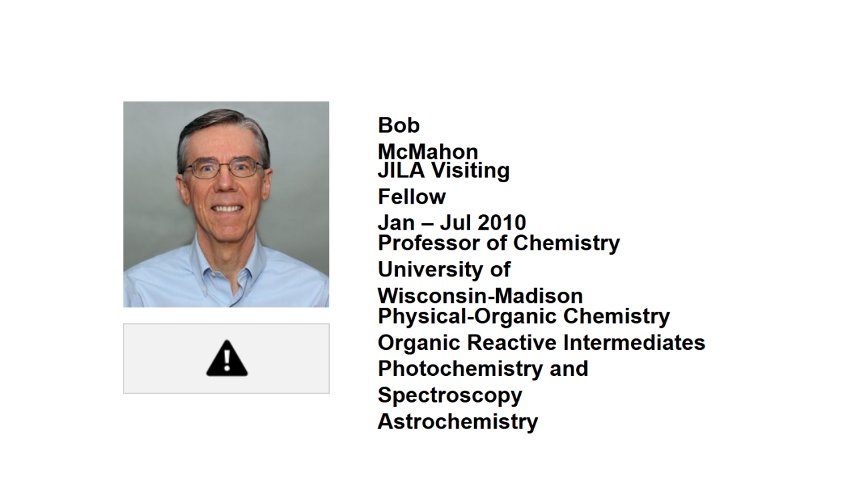Click the "Physical-Organic Chemistry" line

coord(523,315)
